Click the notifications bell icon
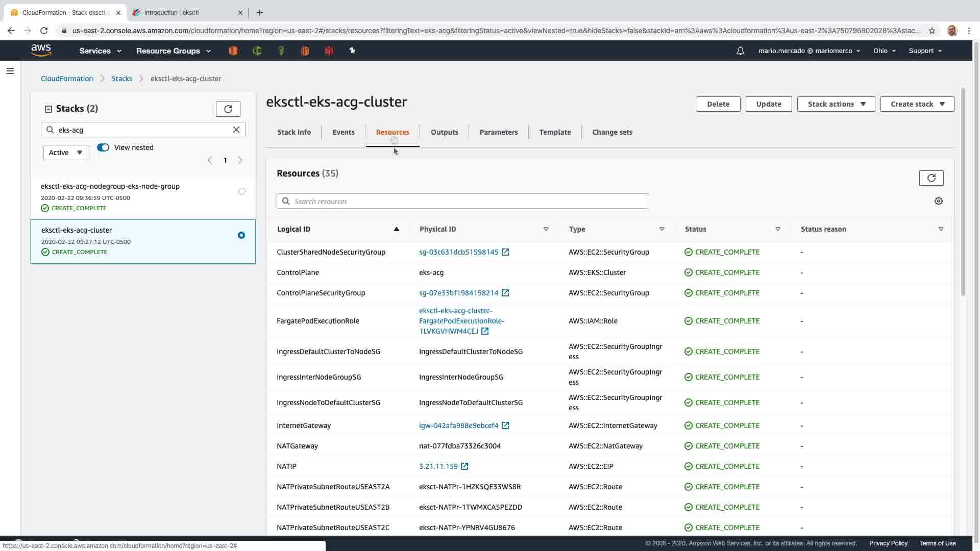 pyautogui.click(x=740, y=51)
